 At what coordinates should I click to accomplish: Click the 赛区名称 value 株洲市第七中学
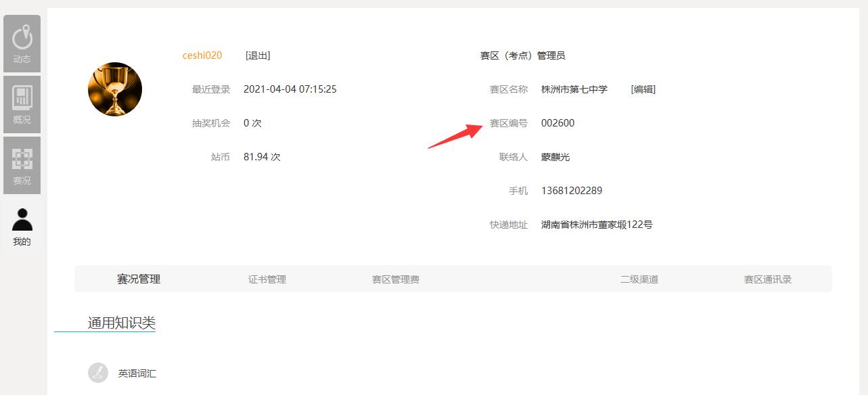click(574, 89)
